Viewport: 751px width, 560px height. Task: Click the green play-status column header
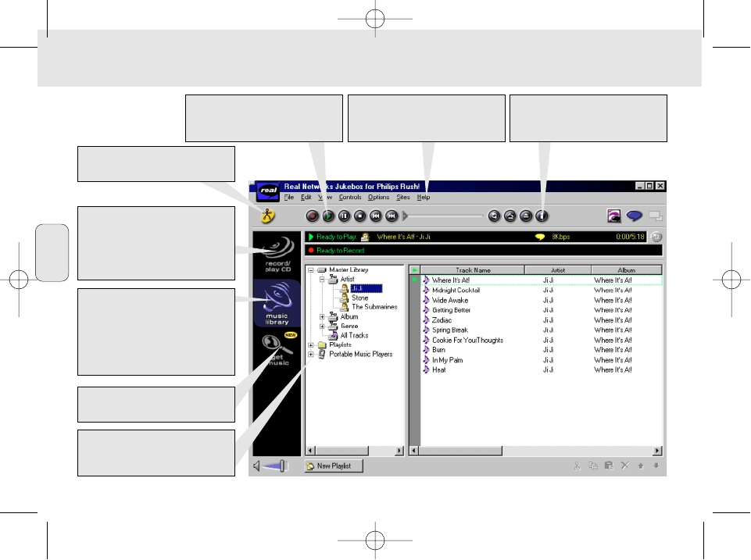[415, 270]
